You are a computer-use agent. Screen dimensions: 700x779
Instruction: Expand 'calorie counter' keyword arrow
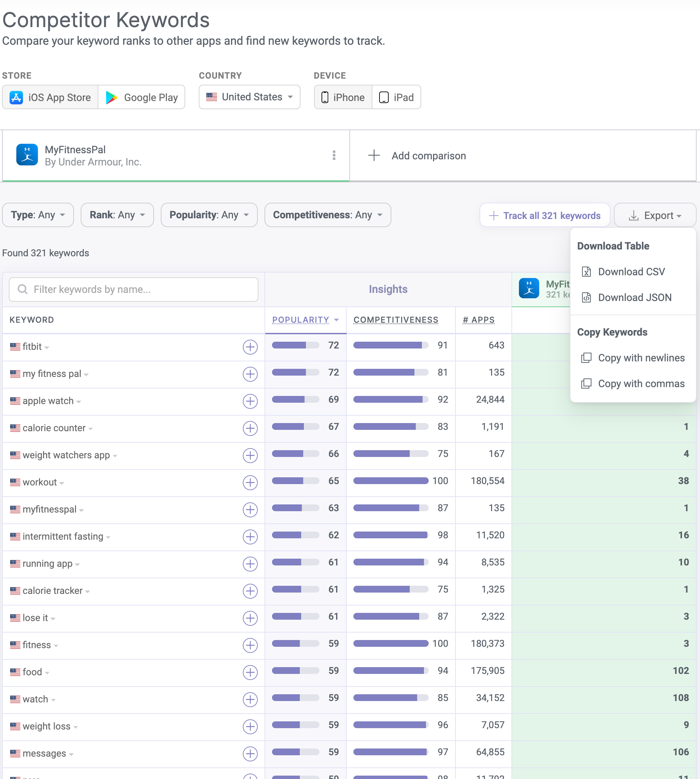tap(91, 429)
